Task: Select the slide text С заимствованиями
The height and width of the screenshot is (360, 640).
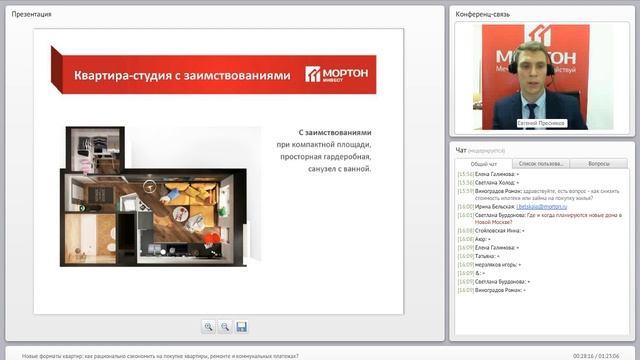Action: pos(335,133)
